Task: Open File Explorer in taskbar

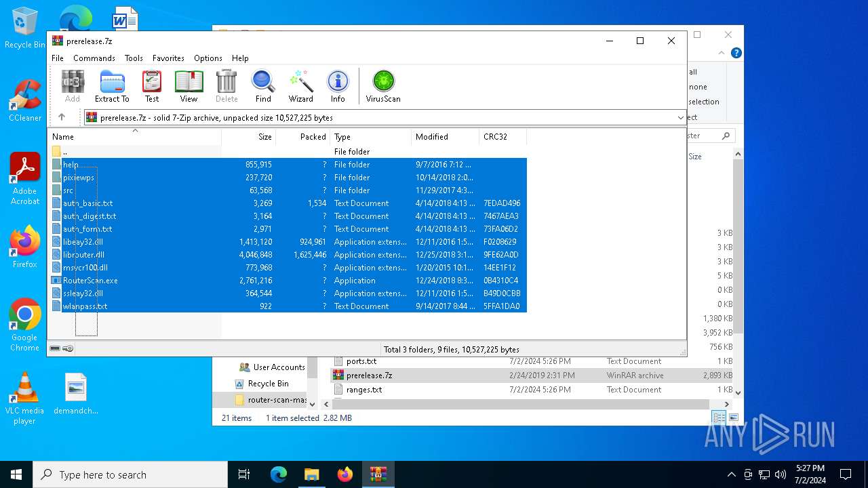Action: click(312, 474)
